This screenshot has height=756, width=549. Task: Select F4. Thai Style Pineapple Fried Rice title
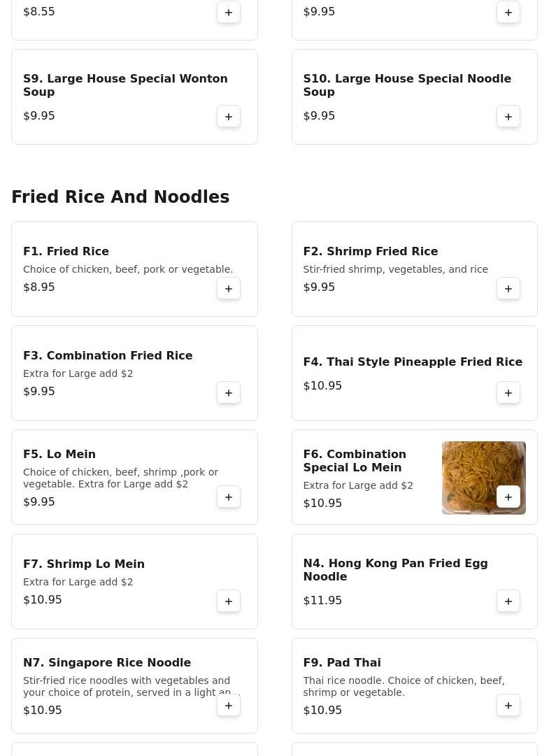[x=413, y=362]
